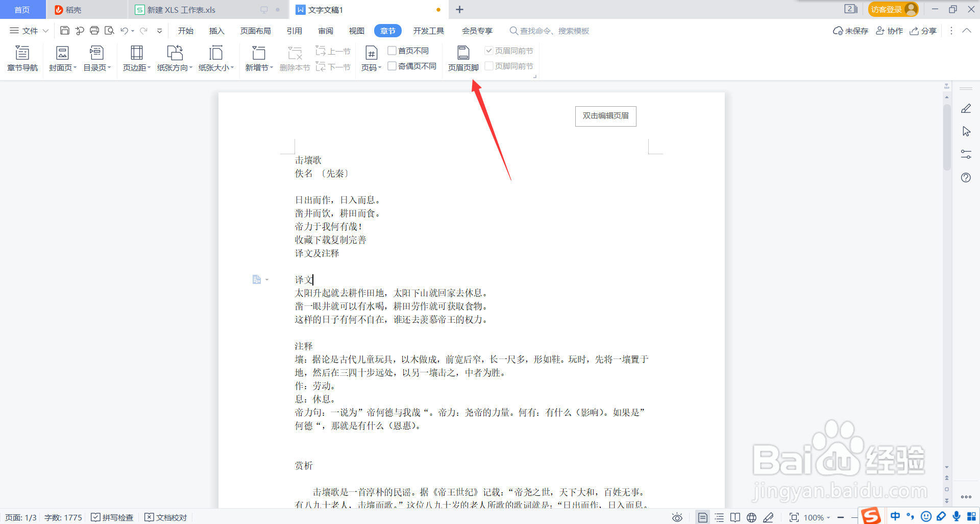Click the zoom out minus button
This screenshot has width=980, height=524.
point(841,517)
